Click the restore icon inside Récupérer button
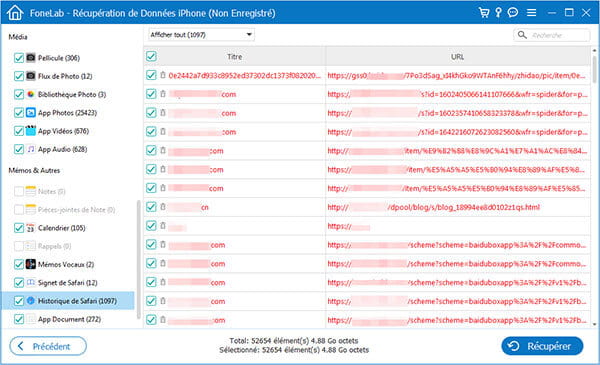The height and width of the screenshot is (365, 600). 514,346
